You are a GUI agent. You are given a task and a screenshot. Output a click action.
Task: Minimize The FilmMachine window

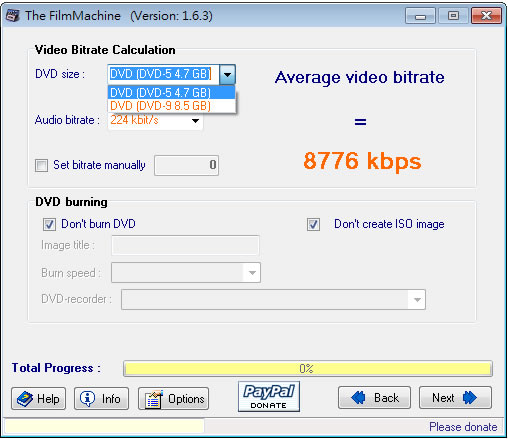coord(420,16)
